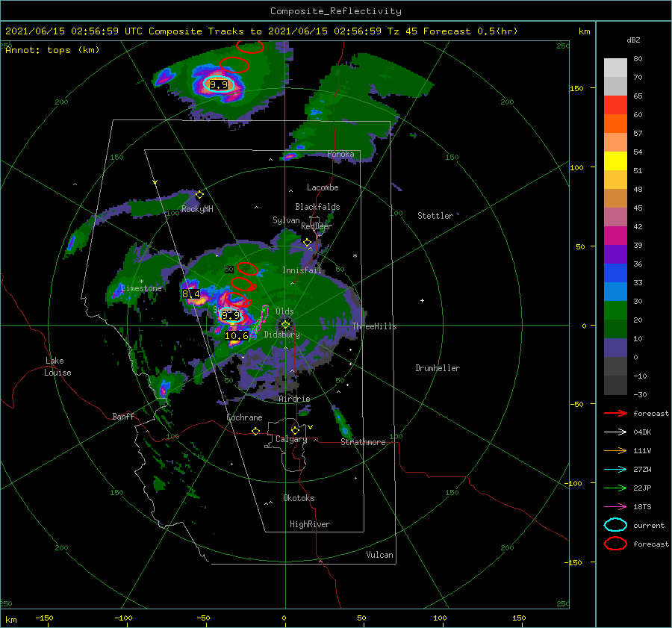Click the Strathmore town label
The image size is (672, 628).
[363, 442]
